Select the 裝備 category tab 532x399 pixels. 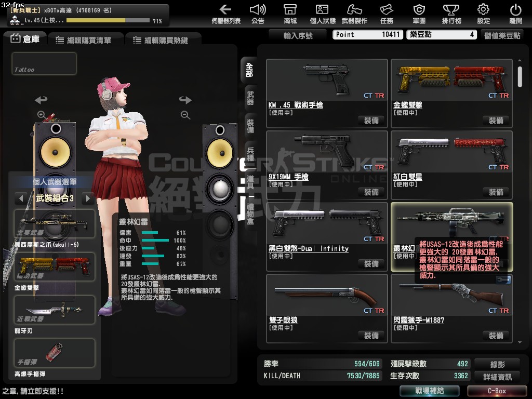(x=250, y=126)
